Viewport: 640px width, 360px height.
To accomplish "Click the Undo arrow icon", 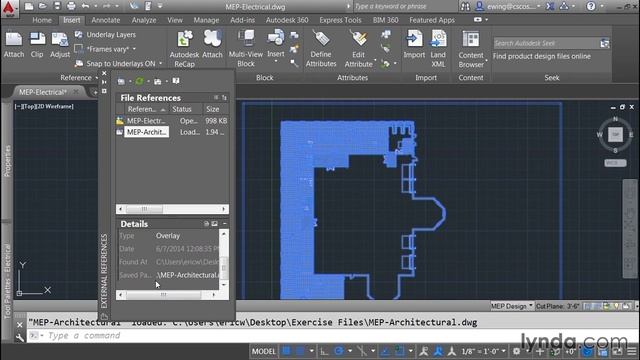I will pyautogui.click(x=85, y=6).
